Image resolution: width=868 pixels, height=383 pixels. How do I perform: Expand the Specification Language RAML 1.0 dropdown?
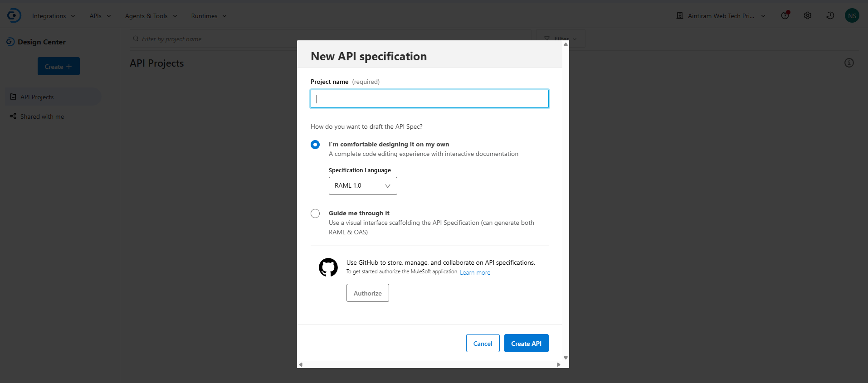[363, 186]
